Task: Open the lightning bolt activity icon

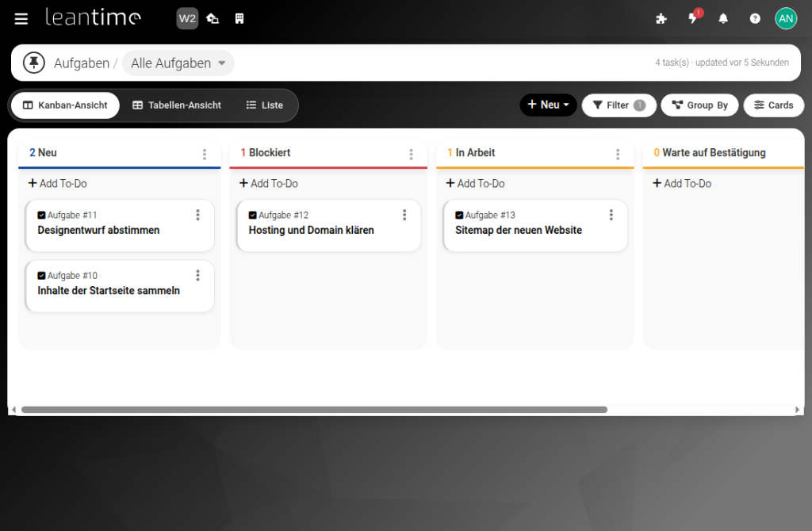Action: [692, 19]
